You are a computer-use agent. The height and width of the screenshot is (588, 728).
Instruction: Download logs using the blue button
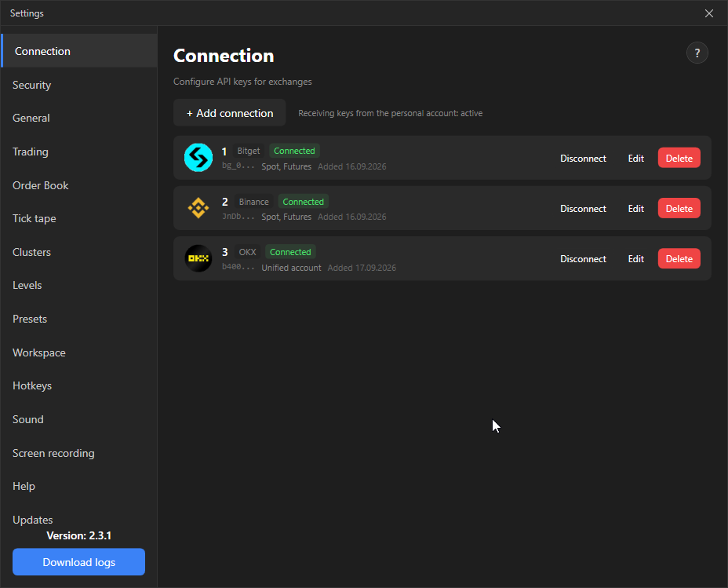[79, 562]
